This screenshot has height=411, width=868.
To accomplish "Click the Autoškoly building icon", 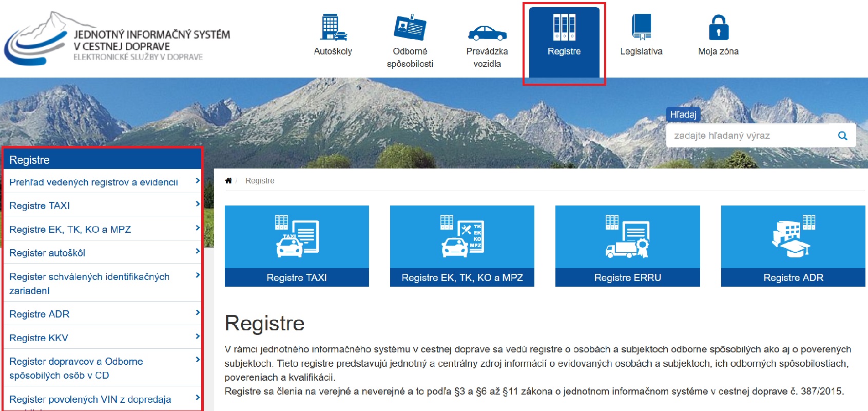I will [x=333, y=28].
